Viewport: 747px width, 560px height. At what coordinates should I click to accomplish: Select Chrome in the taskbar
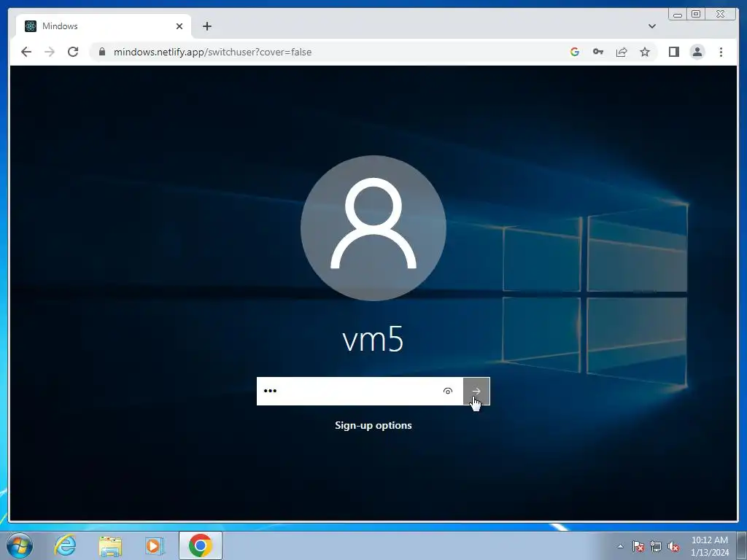[201, 545]
